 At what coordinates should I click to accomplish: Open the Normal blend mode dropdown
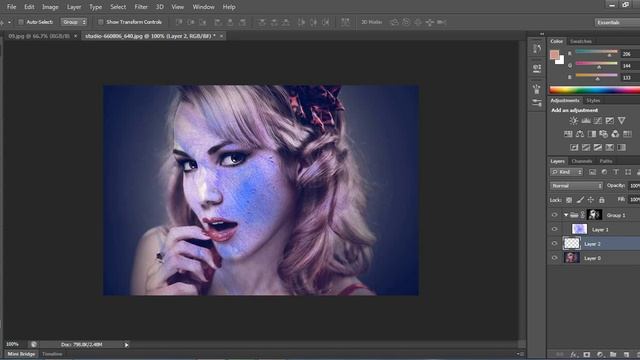pyautogui.click(x=576, y=186)
